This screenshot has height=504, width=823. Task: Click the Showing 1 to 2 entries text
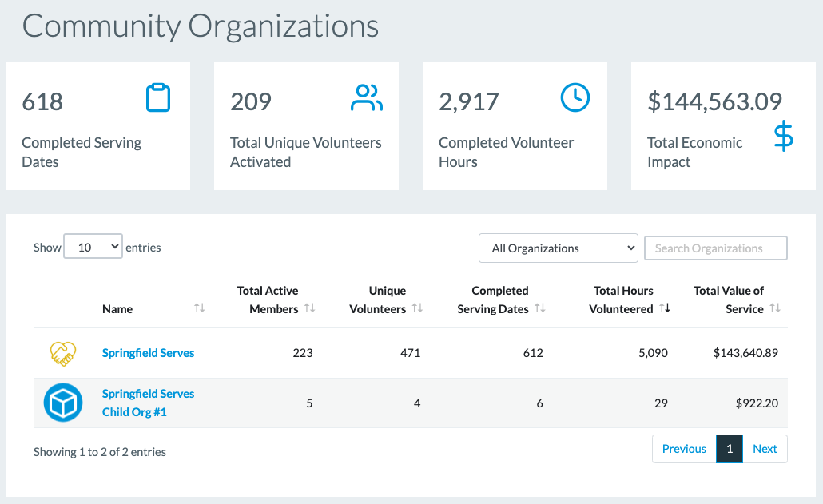pyautogui.click(x=100, y=452)
